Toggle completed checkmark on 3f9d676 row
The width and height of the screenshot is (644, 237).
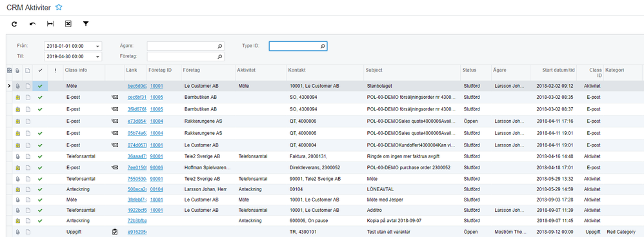click(x=40, y=109)
